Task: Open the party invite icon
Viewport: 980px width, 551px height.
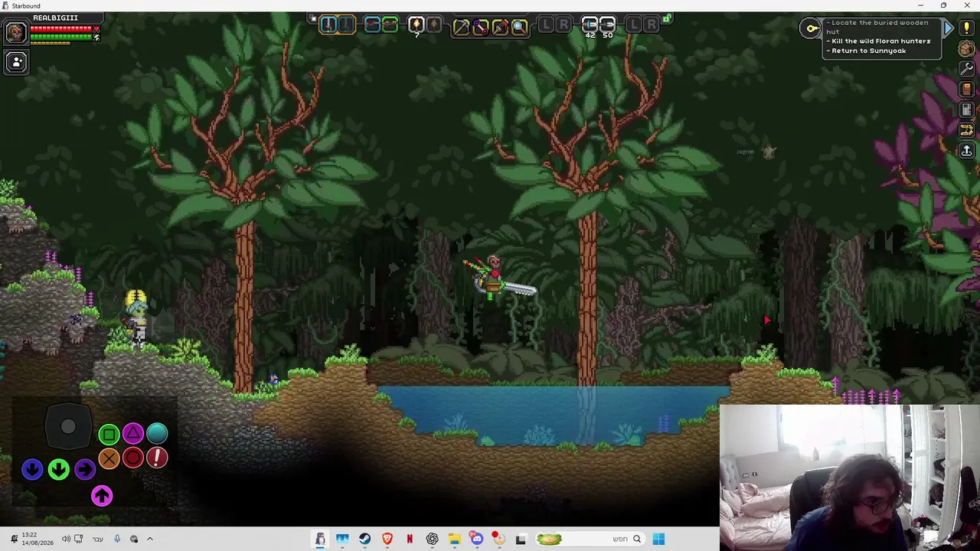Action: tap(16, 62)
